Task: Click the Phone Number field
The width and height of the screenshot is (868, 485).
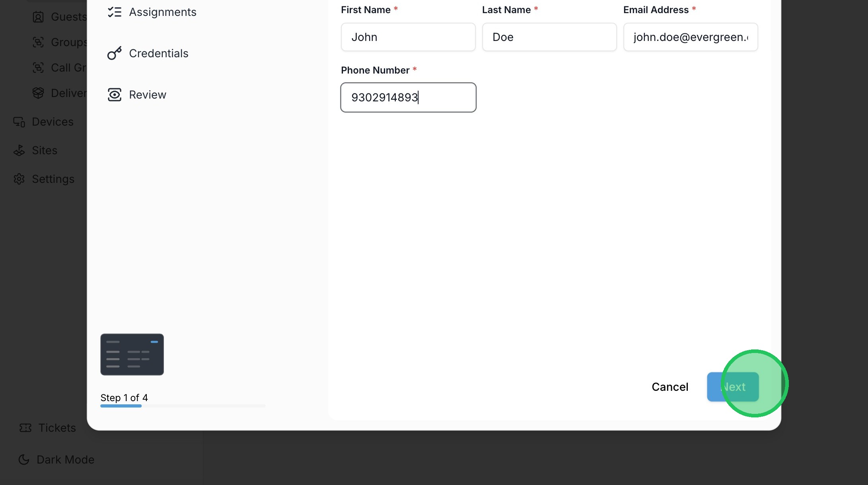Action: click(x=408, y=97)
